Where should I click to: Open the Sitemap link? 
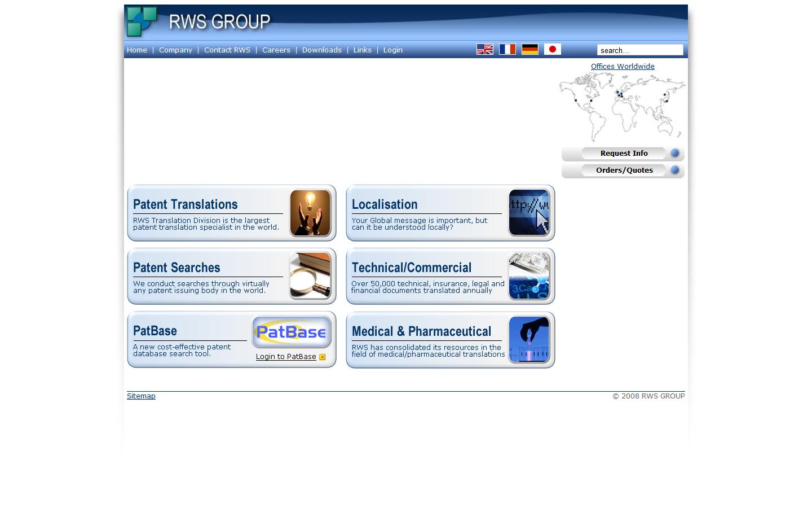coord(141,396)
